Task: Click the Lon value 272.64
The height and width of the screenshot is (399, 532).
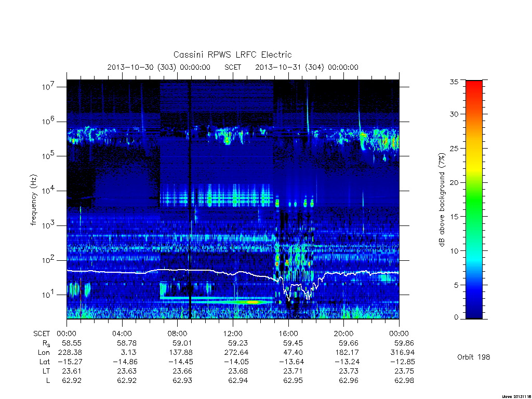Action: click(x=236, y=353)
